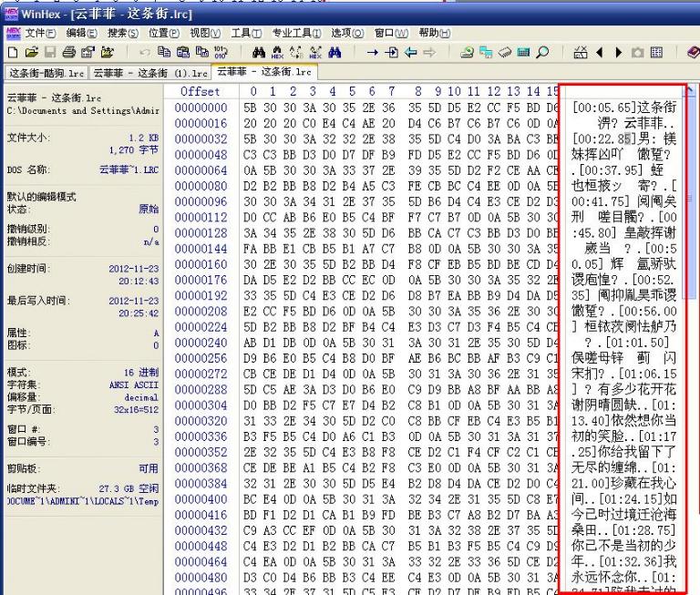Click the 原始 status value

(x=149, y=209)
